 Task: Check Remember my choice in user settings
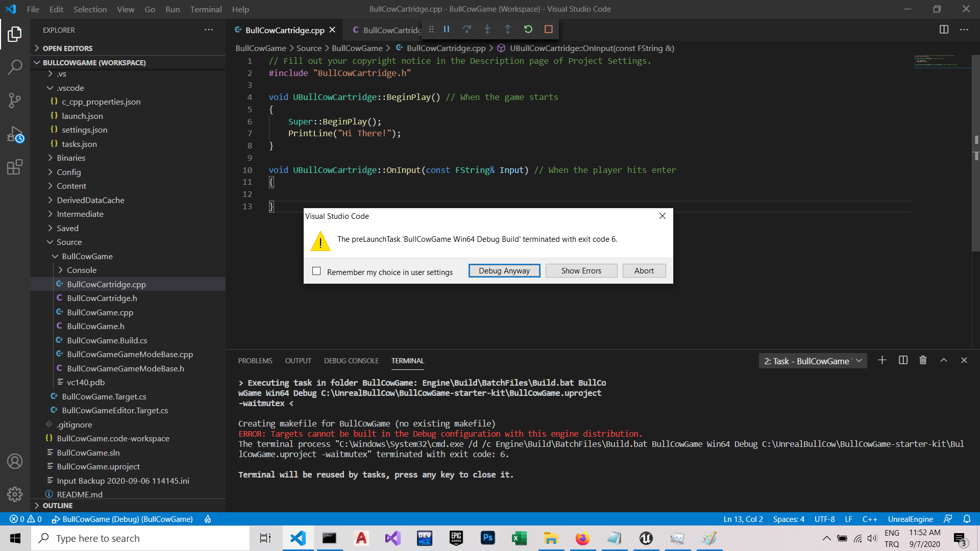click(316, 271)
